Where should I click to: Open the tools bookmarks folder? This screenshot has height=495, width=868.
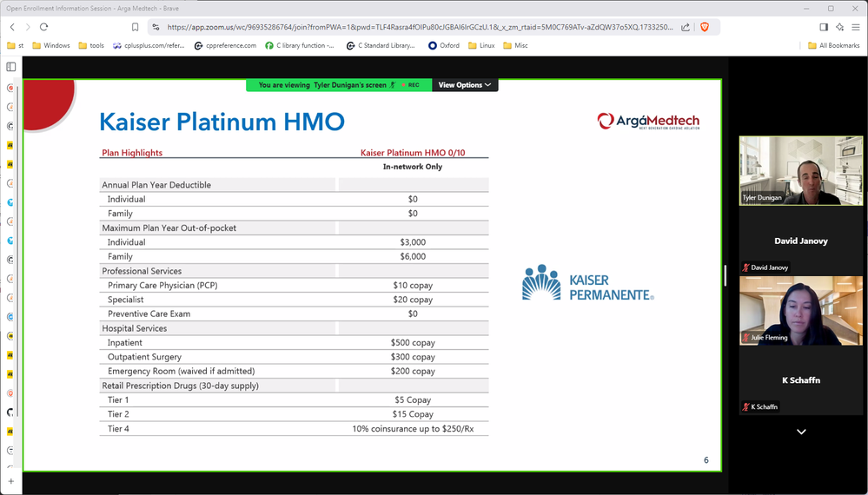tap(91, 45)
